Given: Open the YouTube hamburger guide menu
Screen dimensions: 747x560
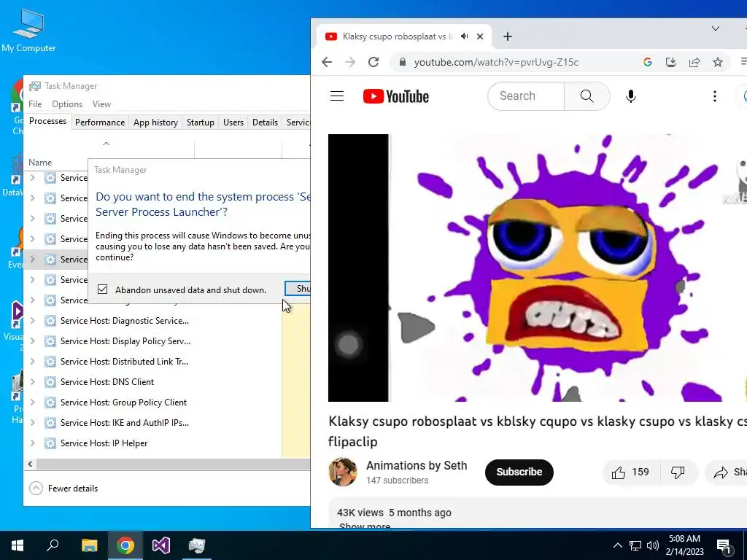Looking at the screenshot, I should click(x=337, y=96).
